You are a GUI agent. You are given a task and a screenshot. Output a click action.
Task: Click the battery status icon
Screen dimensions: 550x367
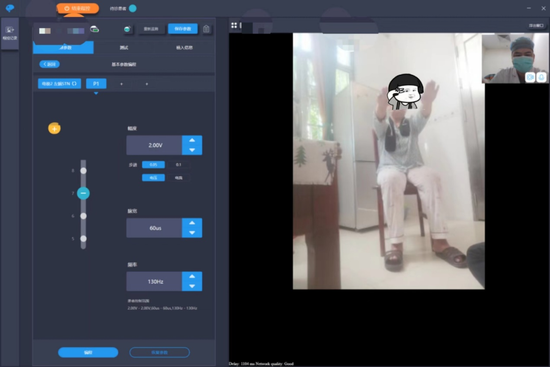[x=94, y=29]
